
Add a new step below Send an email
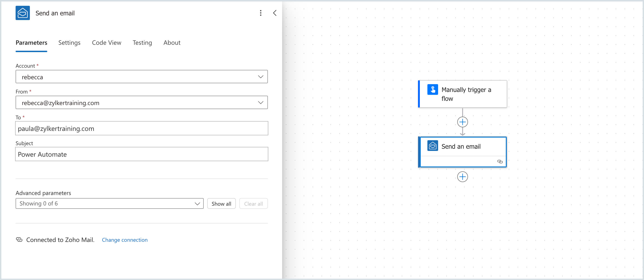click(x=462, y=177)
